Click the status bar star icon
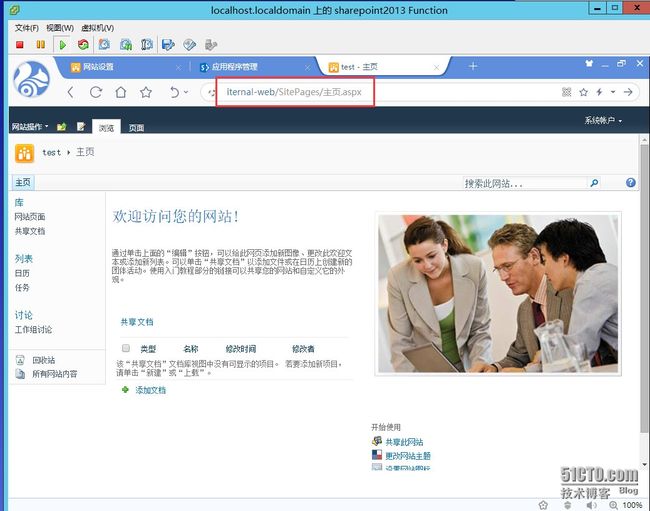650x511 pixels. click(543, 505)
